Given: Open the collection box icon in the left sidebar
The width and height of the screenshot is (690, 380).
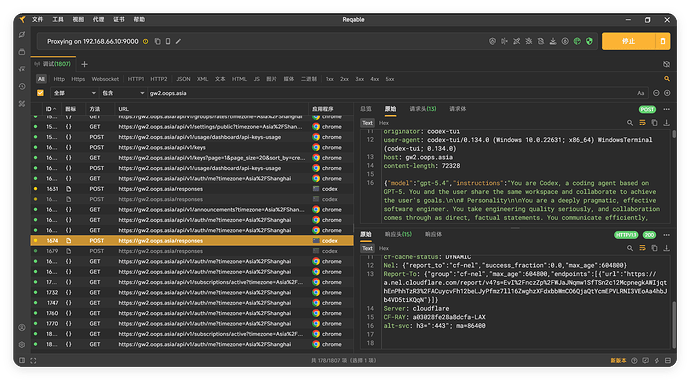Looking at the screenshot, I should [22, 52].
